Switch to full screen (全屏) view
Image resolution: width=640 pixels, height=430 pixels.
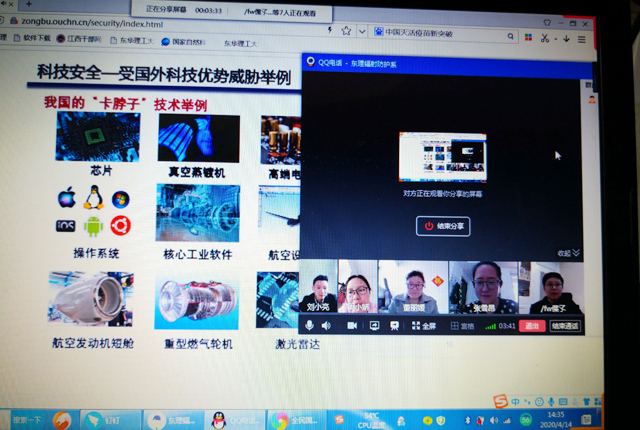pyautogui.click(x=423, y=326)
